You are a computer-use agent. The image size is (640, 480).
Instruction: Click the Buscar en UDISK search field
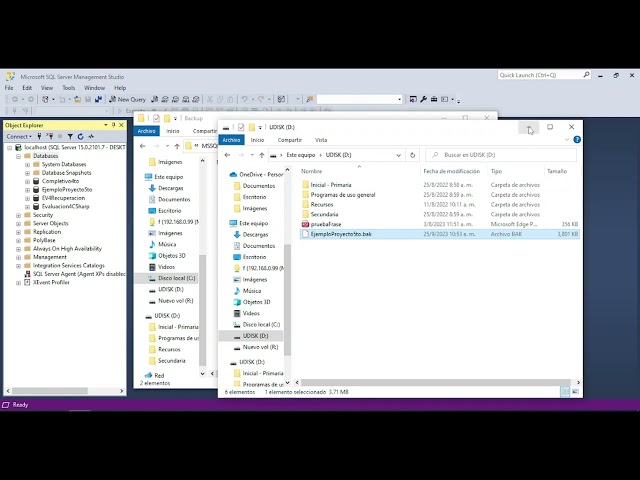pyautogui.click(x=501, y=155)
